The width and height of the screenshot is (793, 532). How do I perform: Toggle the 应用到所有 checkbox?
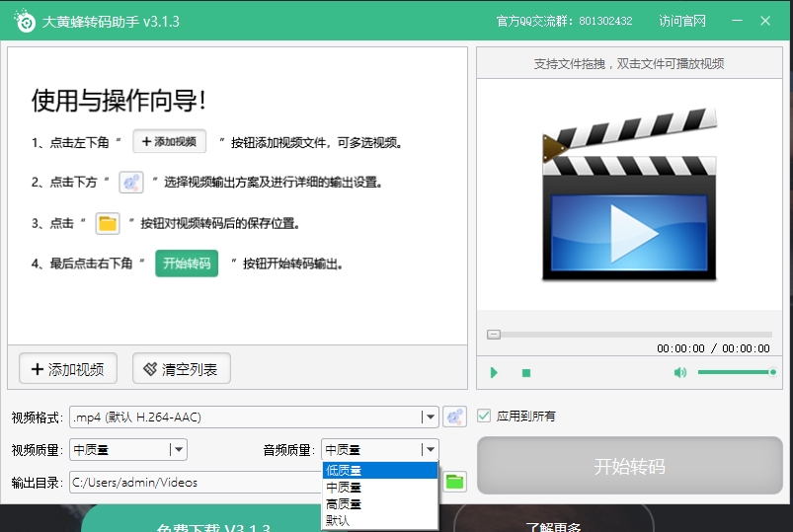(x=484, y=416)
